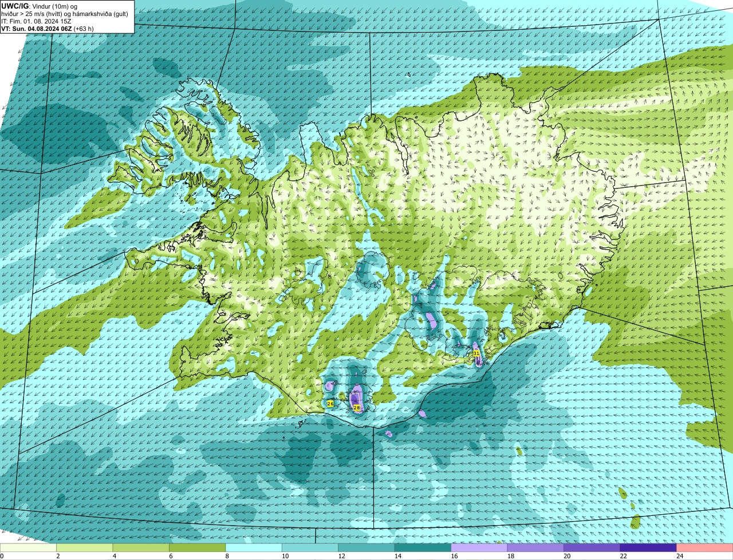733x560 pixels.
Task: Select the dark teal 14–16 legend swatch
Action: 423,547
